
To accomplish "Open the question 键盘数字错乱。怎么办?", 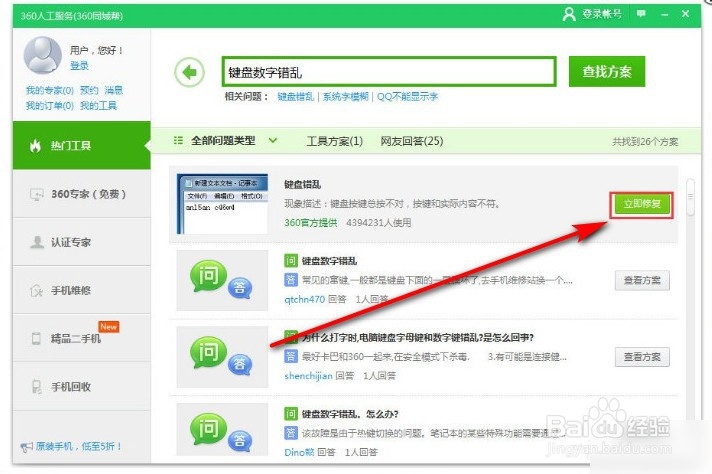I will coord(350,414).
